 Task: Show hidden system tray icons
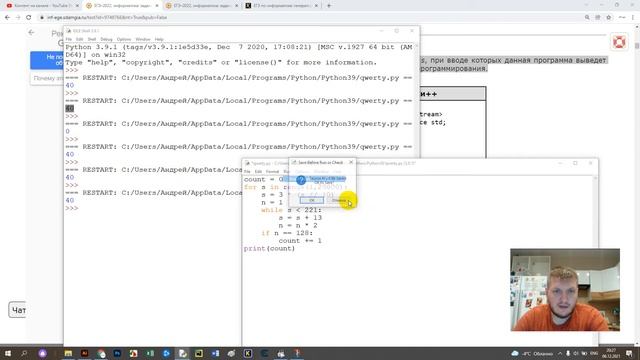[560, 353]
